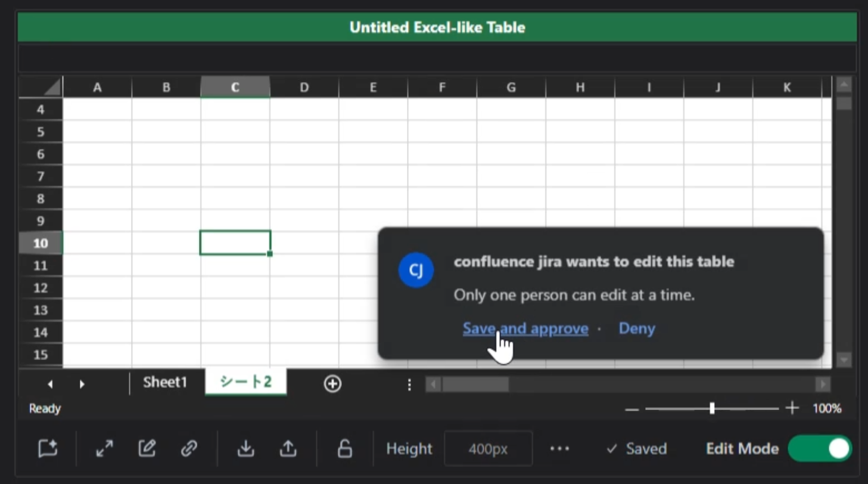Screen dimensions: 868x484
Task: Click the AI comment sparkle icon
Action: (48, 448)
